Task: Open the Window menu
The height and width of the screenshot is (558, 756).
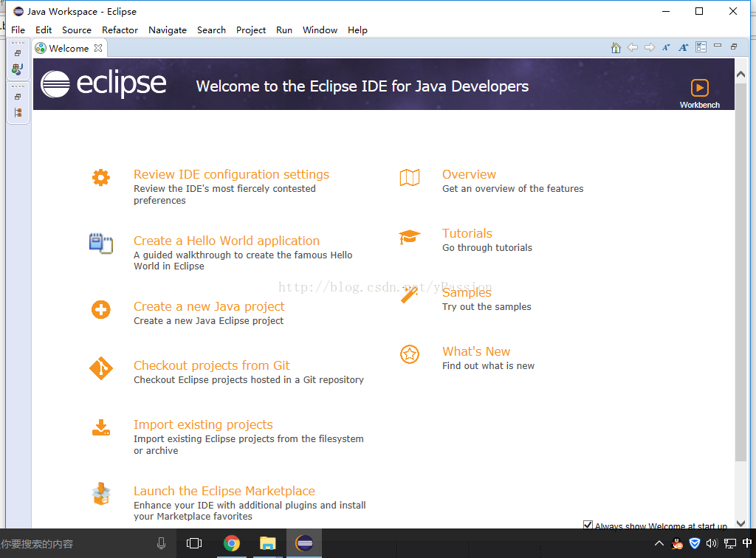Action: click(x=320, y=30)
